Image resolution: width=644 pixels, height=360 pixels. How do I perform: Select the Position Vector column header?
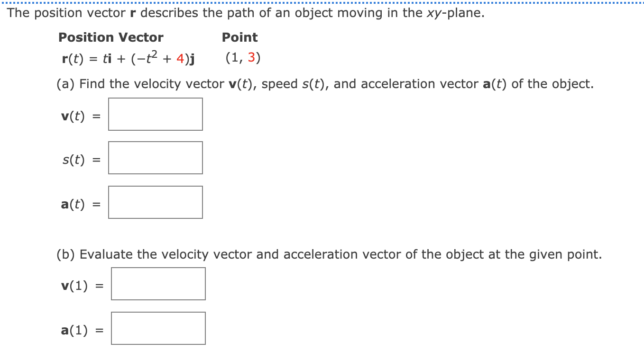(110, 37)
